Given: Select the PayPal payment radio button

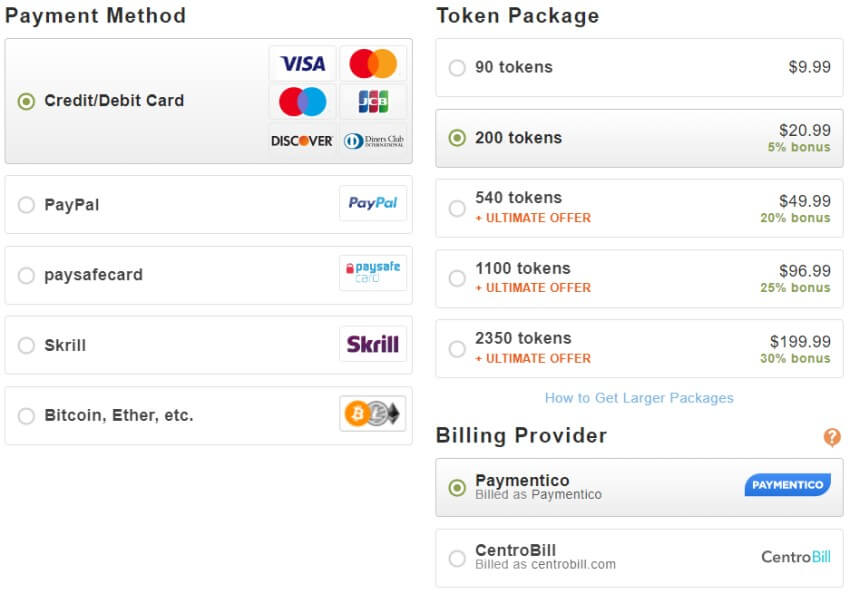Looking at the screenshot, I should pyautogui.click(x=26, y=205).
